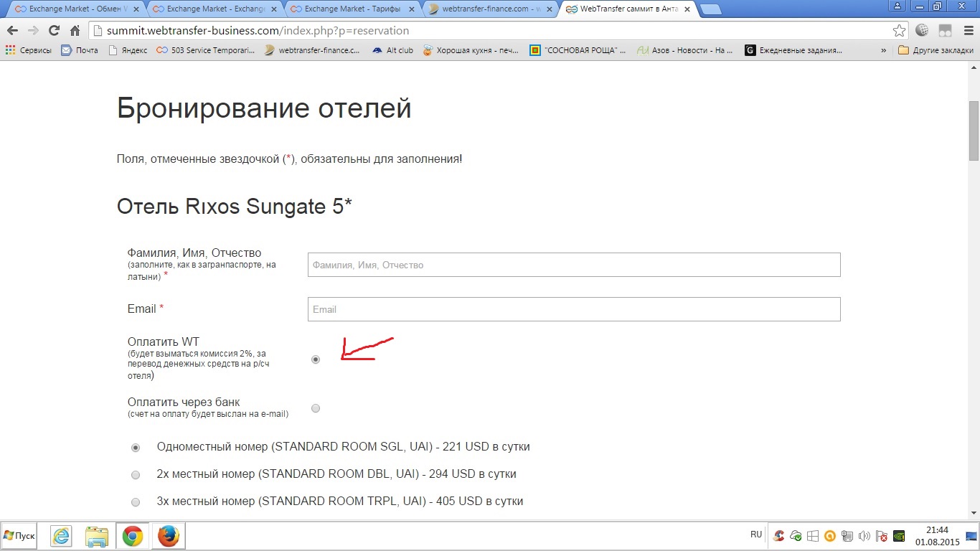Expand the hidden bookmarks overflow chevron
The width and height of the screenshot is (980, 551).
(x=883, y=50)
